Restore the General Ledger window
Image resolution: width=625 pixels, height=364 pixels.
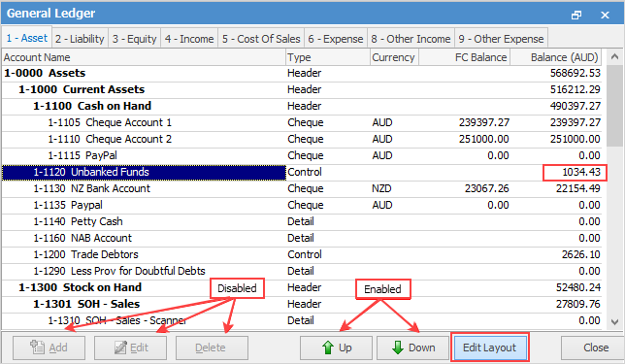click(x=576, y=16)
